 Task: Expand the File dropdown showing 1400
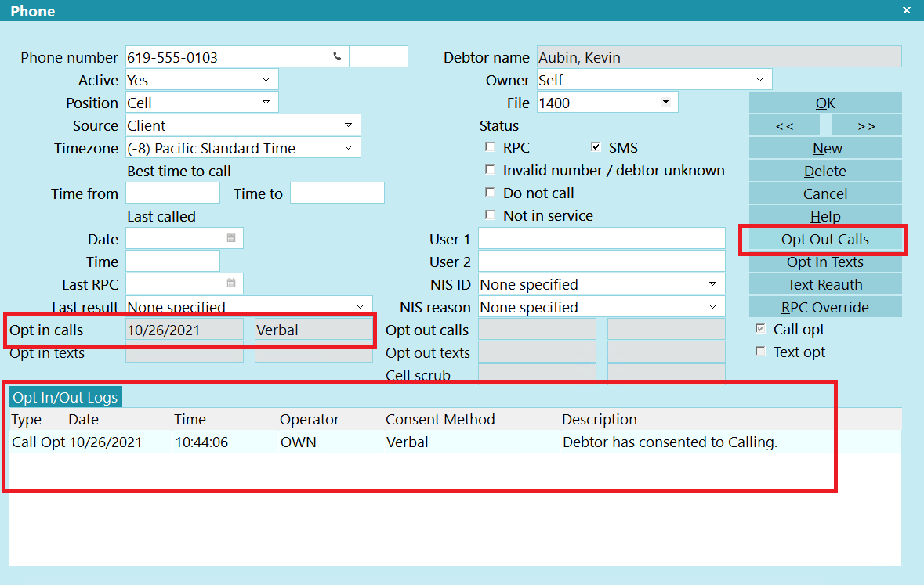665,103
